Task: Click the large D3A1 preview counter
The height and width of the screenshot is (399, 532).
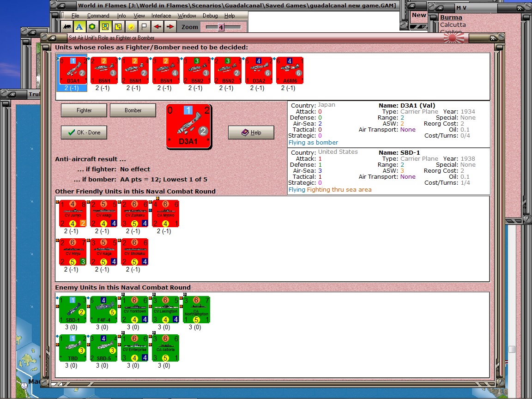Action: click(x=188, y=126)
